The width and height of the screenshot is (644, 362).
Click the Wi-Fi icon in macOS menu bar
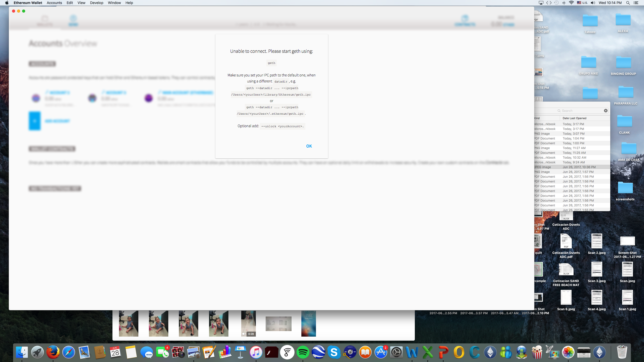click(x=571, y=3)
